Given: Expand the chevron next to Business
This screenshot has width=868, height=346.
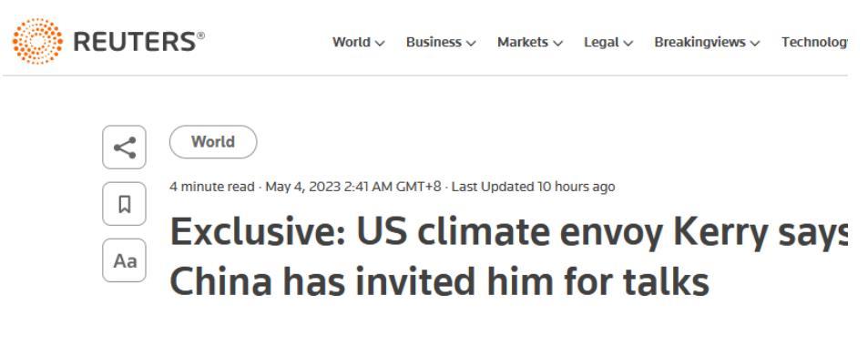Looking at the screenshot, I should tap(471, 43).
